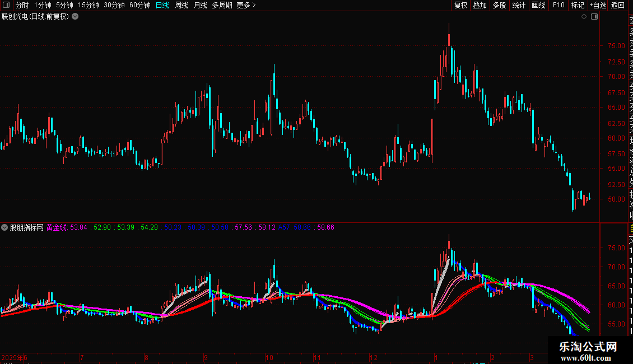The height and width of the screenshot is (364, 633).
Task: Click the month 12 marker on time axis
Action: [x=374, y=358]
